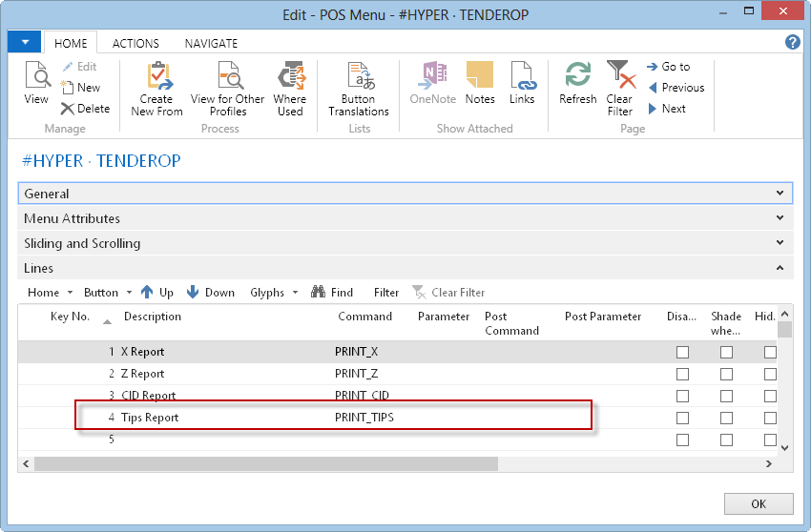811x532 pixels.
Task: Switch to the ACTIONS ribbon tab
Action: click(x=135, y=43)
